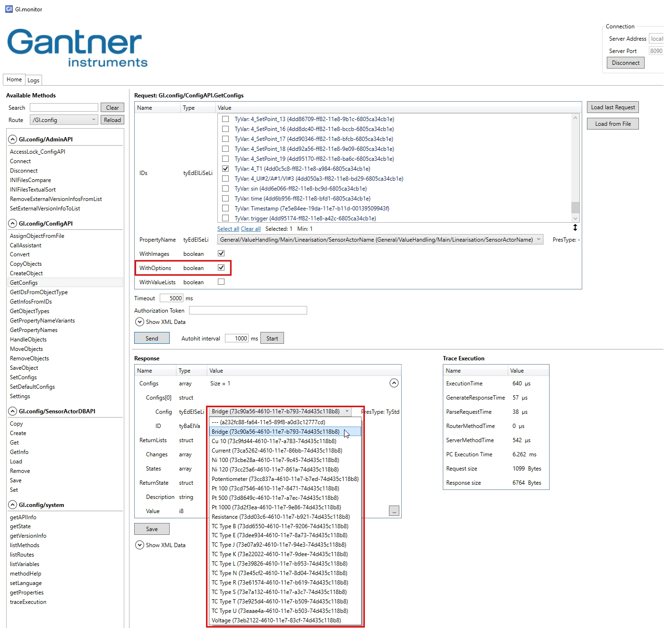Check the TyVar: sin ID checkbox

225,189
